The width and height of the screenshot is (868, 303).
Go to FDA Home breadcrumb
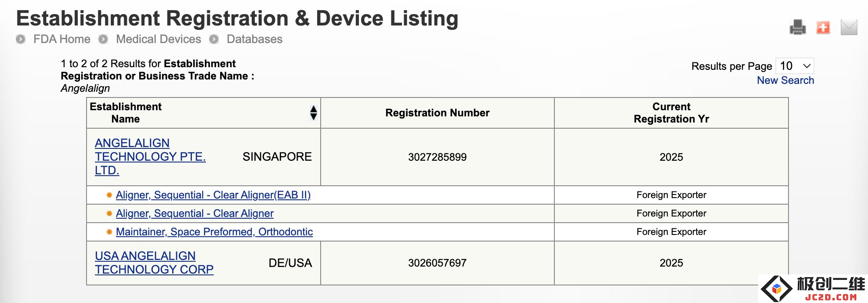[x=62, y=39]
